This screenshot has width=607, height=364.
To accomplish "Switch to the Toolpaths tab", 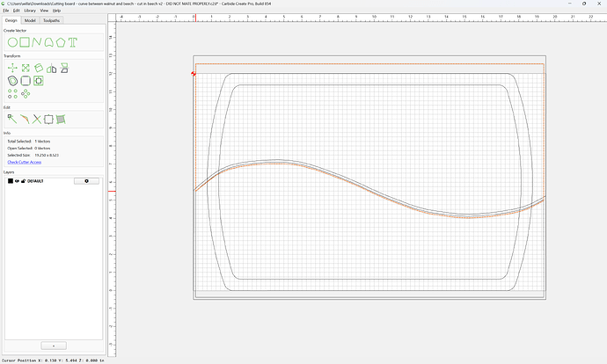I will tap(52, 20).
